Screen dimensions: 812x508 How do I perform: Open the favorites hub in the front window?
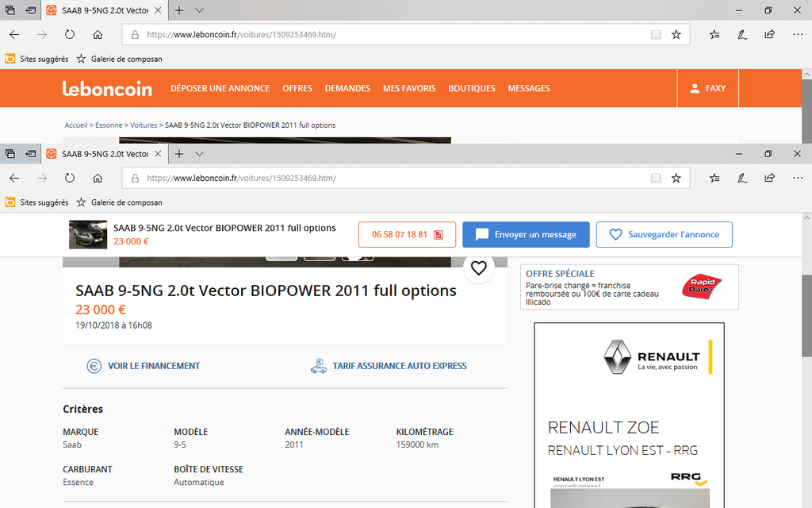point(714,179)
